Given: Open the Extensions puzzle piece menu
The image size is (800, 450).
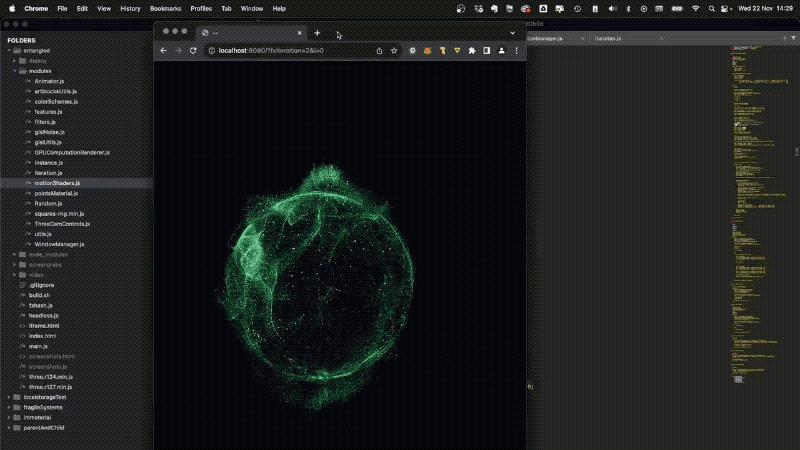Looking at the screenshot, I should pos(472,51).
